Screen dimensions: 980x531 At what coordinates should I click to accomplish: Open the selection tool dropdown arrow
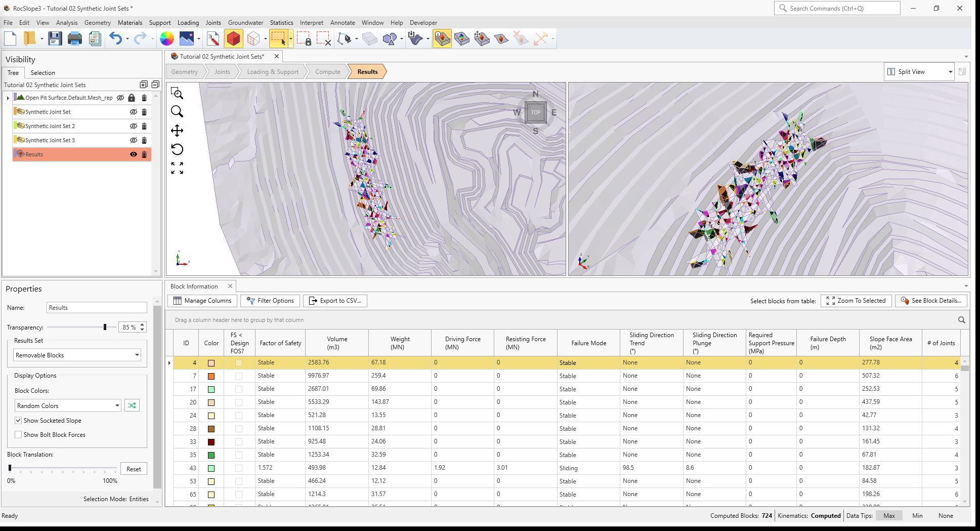click(291, 39)
